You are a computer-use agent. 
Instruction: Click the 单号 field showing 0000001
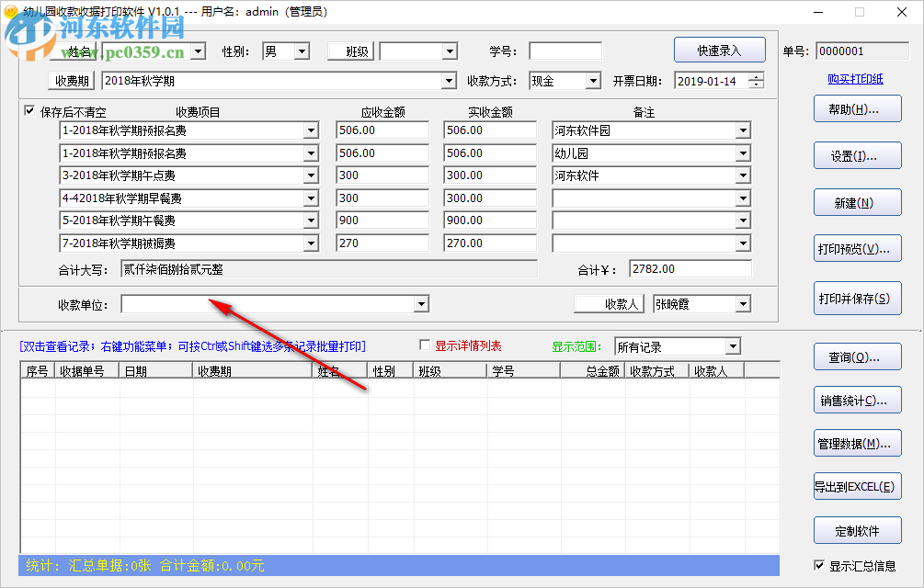[862, 51]
